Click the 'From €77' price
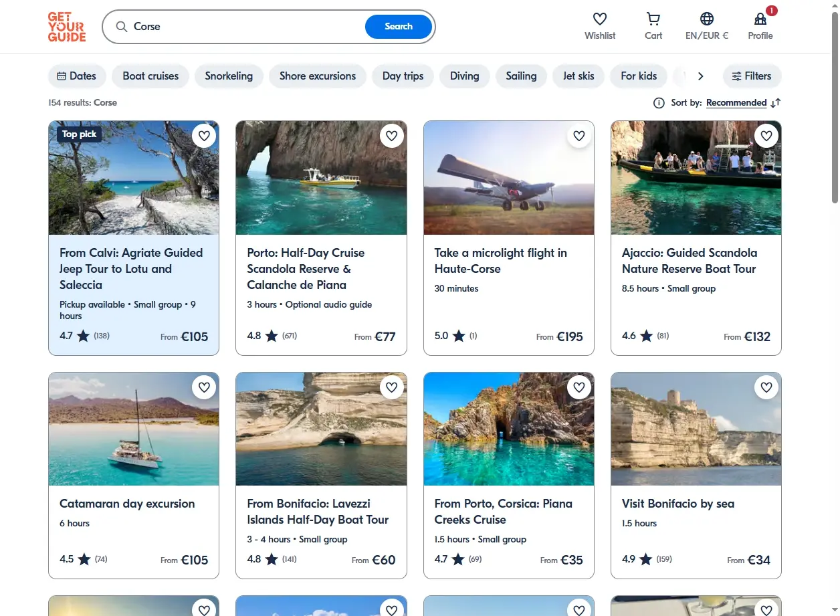This screenshot has width=840, height=616. (375, 336)
